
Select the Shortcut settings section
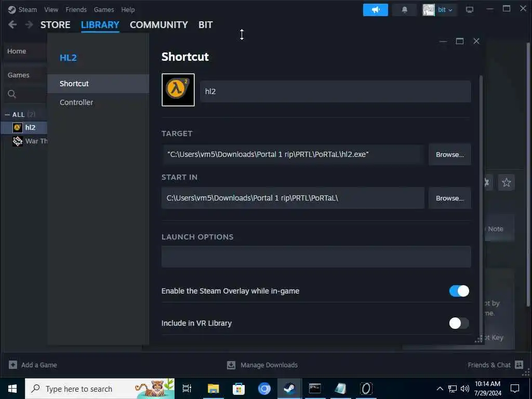tap(98, 84)
